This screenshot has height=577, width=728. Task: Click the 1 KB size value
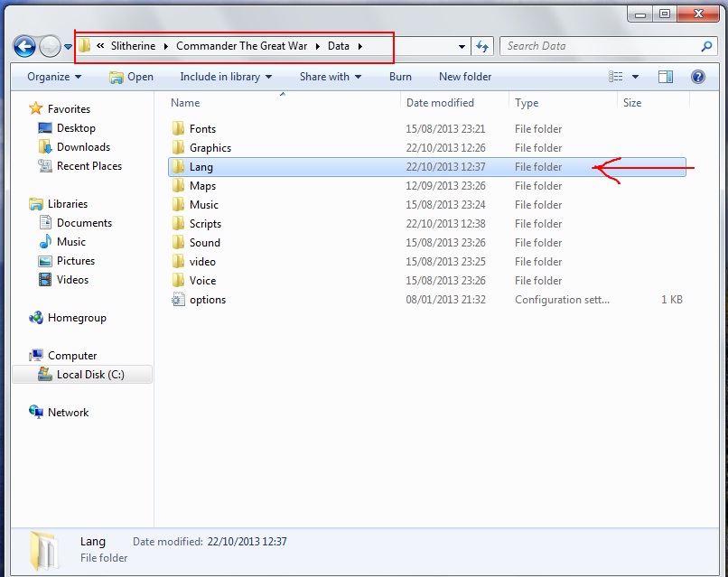pos(672,300)
